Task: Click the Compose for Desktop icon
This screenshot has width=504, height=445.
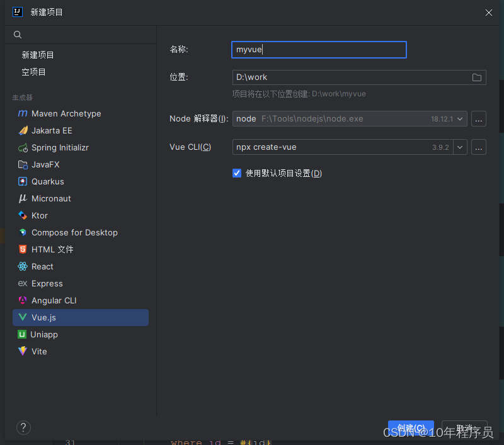Action: pos(23,232)
